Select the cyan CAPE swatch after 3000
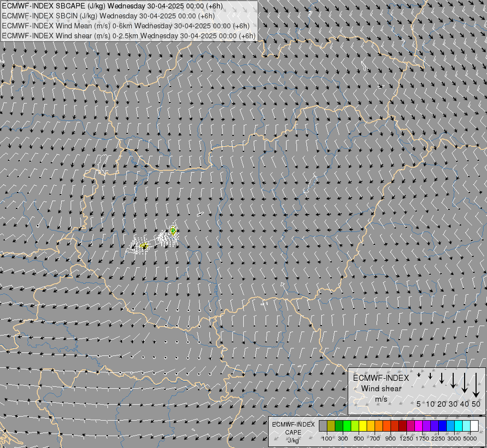 (459, 426)
